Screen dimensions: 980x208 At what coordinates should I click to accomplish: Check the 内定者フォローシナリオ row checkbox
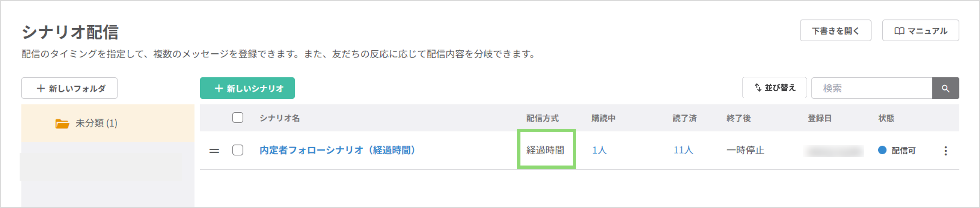[238, 150]
